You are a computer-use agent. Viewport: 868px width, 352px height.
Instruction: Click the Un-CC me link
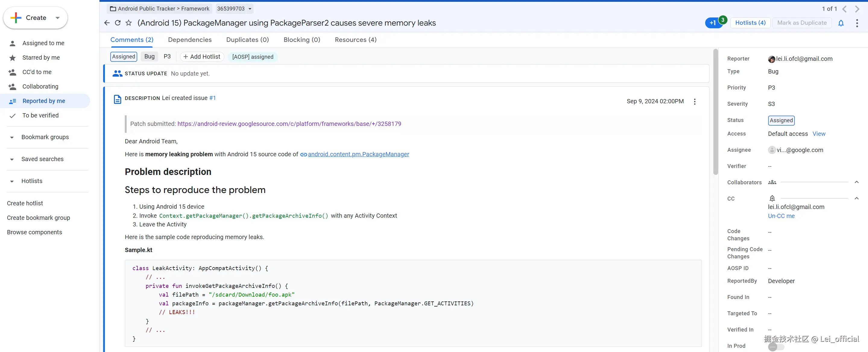pos(781,216)
